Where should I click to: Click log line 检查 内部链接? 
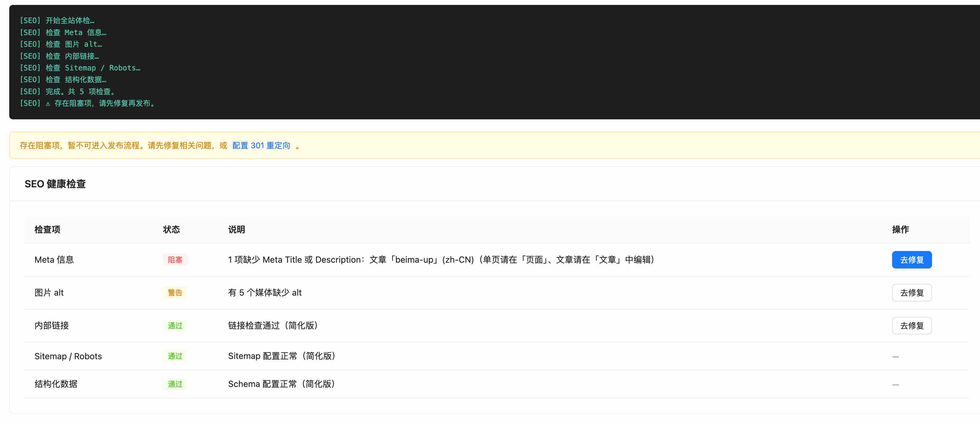59,56
